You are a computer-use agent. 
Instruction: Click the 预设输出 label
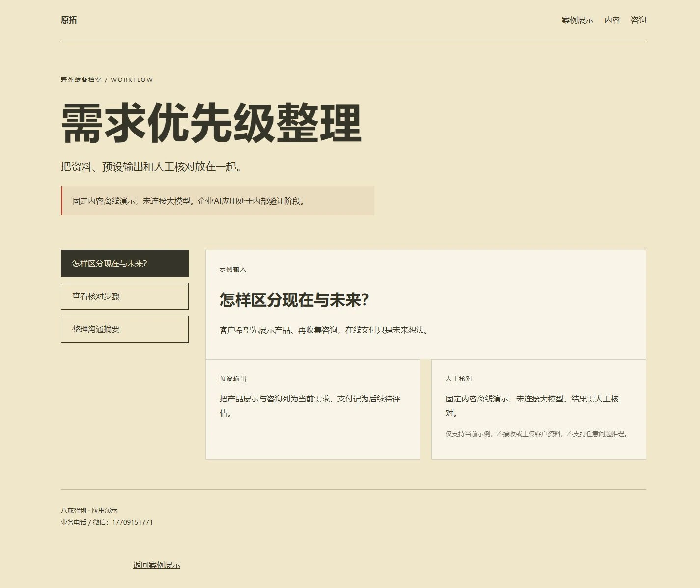233,379
